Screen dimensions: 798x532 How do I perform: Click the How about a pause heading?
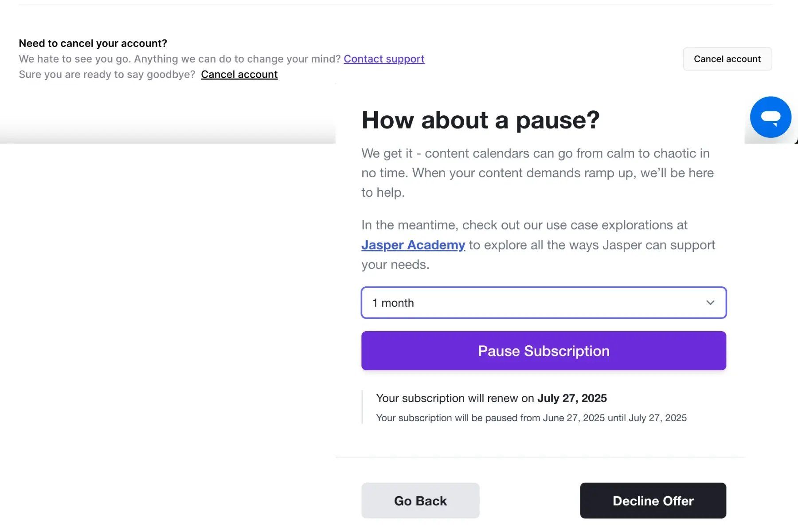480,120
